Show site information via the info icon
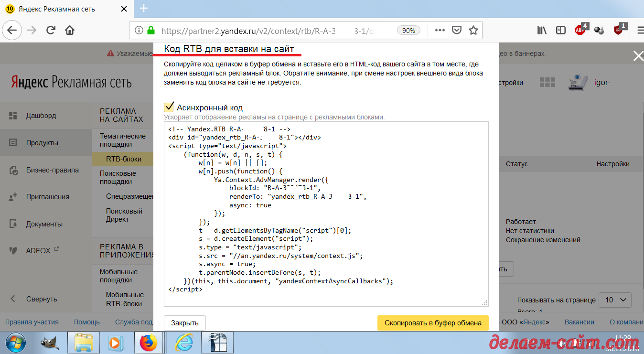644x354 pixels. 139,30
